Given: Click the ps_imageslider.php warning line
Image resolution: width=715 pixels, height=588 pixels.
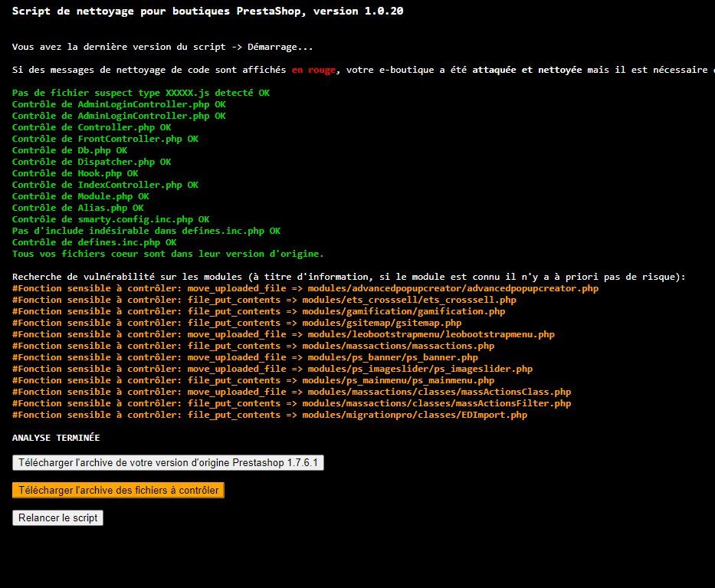Looking at the screenshot, I should pos(273,369).
